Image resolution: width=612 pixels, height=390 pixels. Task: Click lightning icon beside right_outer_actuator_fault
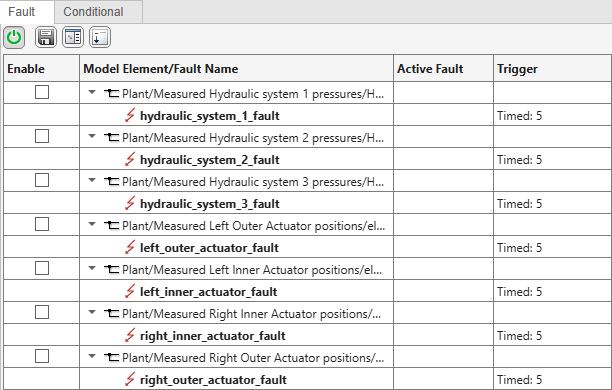130,379
